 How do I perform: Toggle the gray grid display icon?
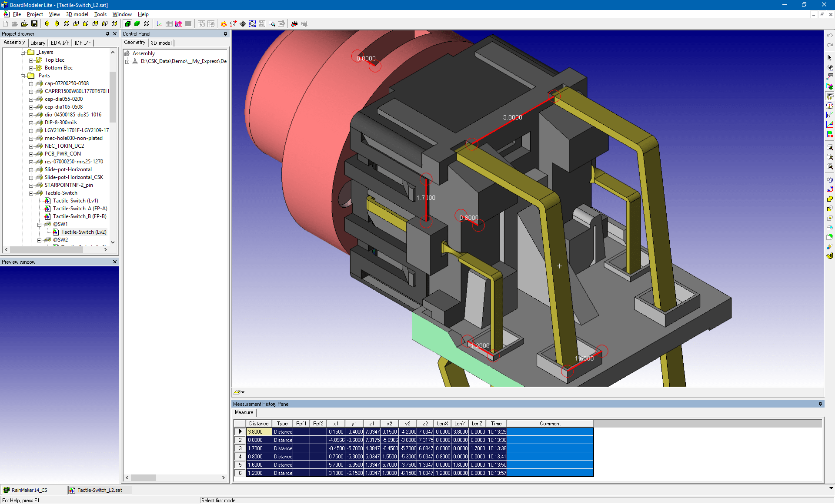tap(169, 24)
